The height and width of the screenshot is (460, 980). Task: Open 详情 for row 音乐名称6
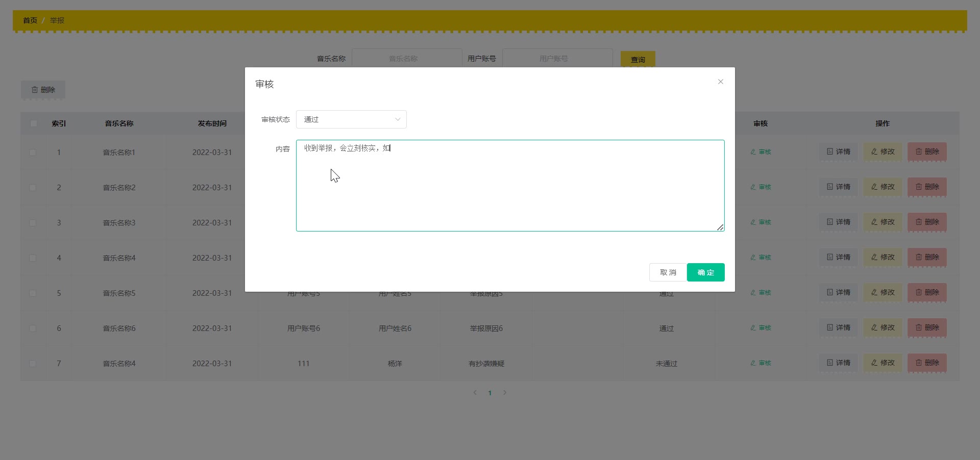click(x=838, y=327)
